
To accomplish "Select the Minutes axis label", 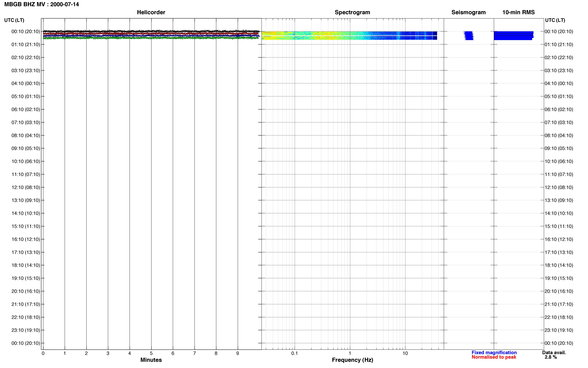I will click(x=151, y=360).
